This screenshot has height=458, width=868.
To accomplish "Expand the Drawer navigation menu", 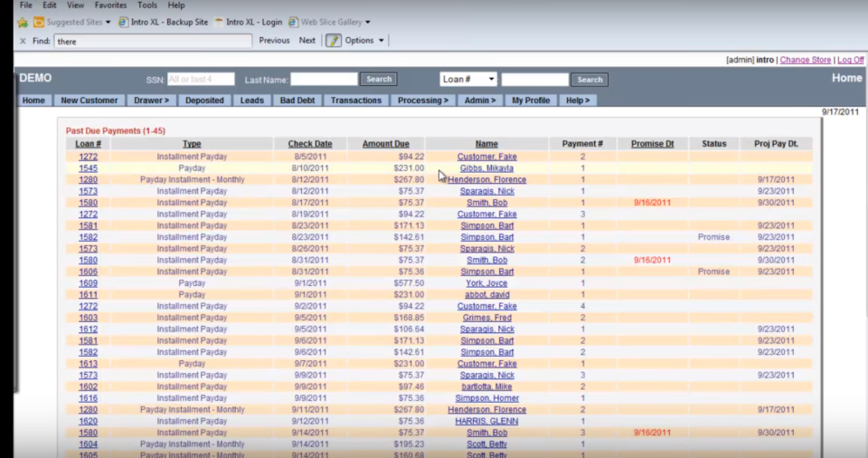I will [x=150, y=100].
